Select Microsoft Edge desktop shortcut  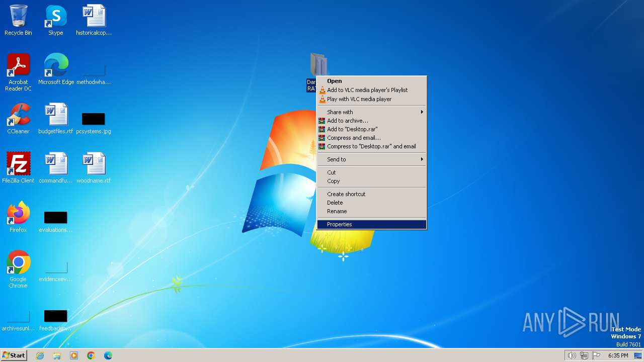(56, 69)
